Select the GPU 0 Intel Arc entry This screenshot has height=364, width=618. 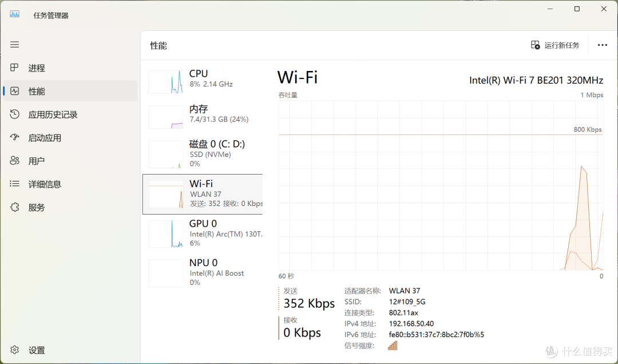click(203, 233)
